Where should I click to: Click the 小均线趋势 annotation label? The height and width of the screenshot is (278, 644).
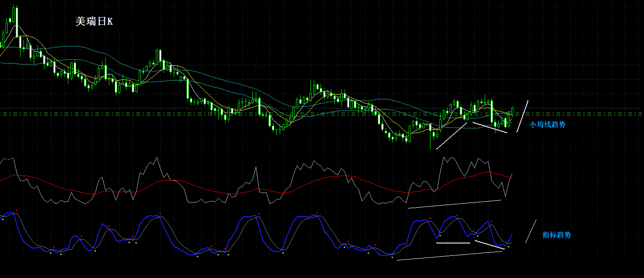point(547,125)
